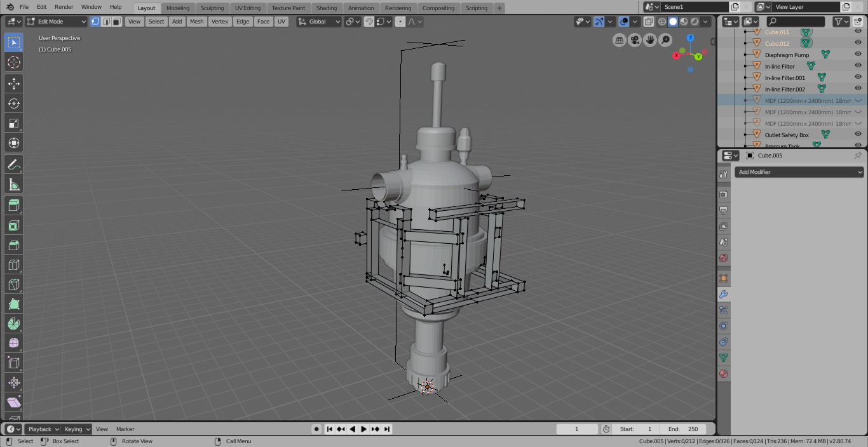Open the Material Properties tab
Screen dimensions: 868x447
pos(724,373)
